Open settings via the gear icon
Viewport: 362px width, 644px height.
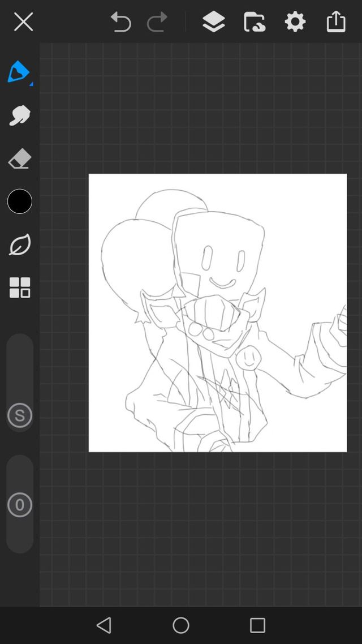click(295, 22)
